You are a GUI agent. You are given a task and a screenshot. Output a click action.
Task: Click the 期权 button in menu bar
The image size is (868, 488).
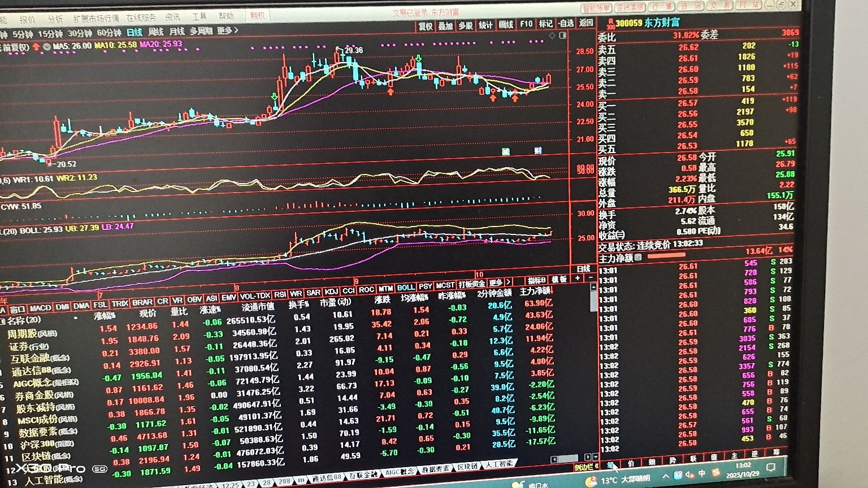tap(258, 15)
